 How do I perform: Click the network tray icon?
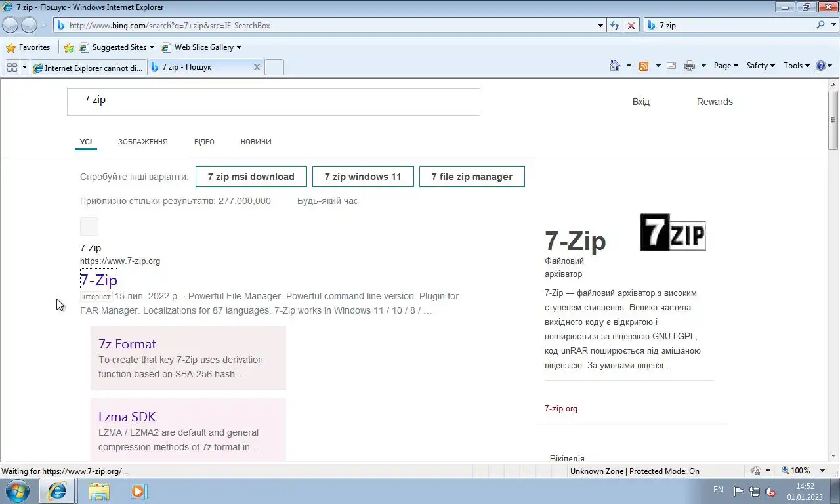click(755, 491)
